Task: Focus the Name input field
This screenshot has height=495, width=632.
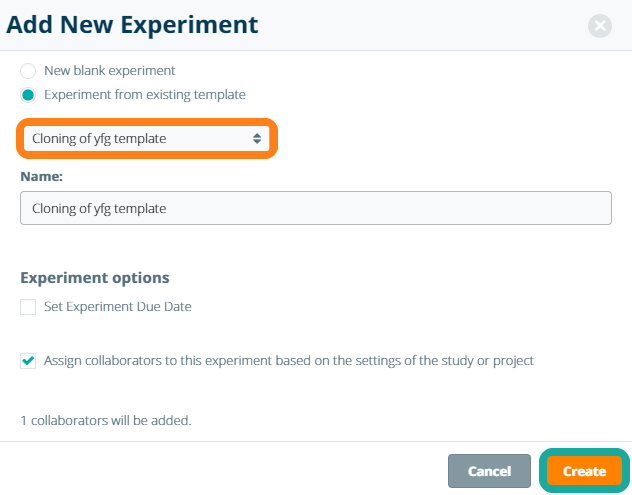Action: pyautogui.click(x=315, y=208)
